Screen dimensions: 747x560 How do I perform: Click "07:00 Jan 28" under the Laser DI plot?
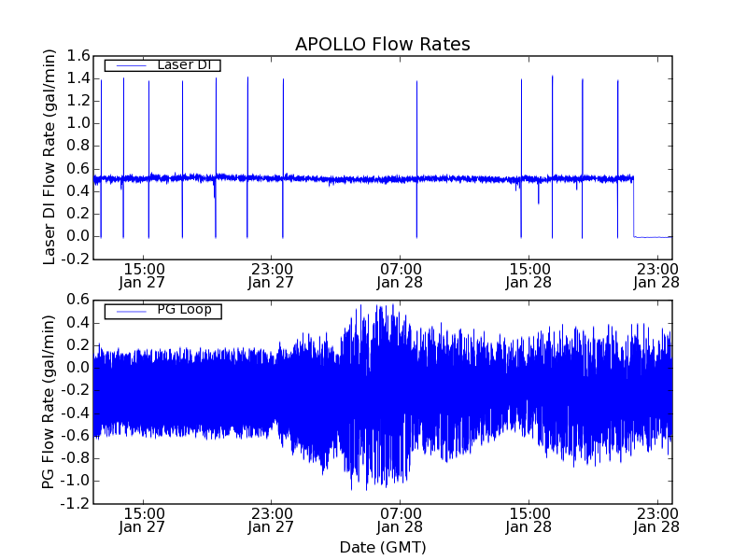tap(400, 276)
